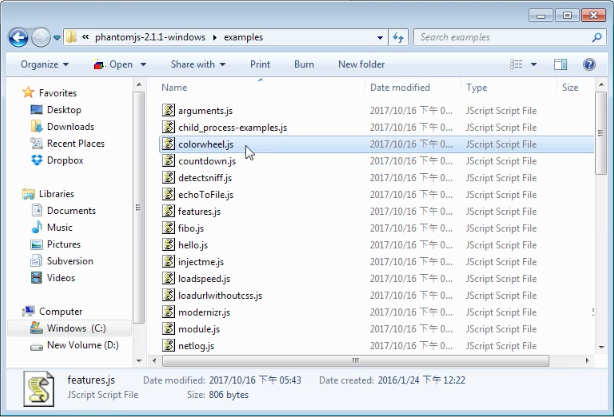This screenshot has width=614, height=417.
Task: Select the fibo.js file icon
Action: click(x=168, y=228)
